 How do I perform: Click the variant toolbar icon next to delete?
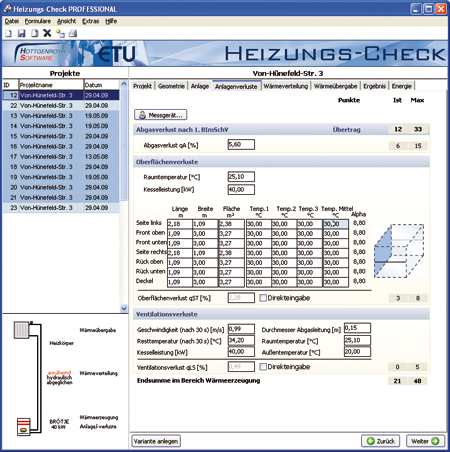tap(60, 33)
